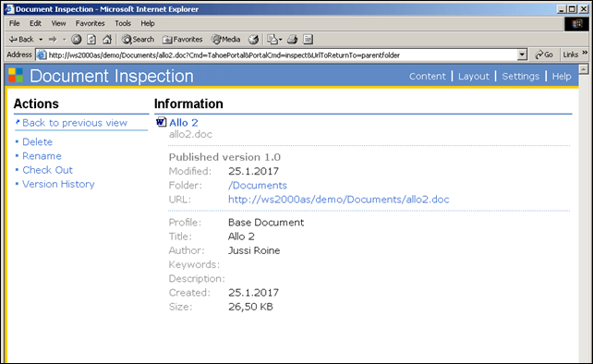Expand the Links toolbar chevron
This screenshot has width=593, height=364.
[585, 53]
